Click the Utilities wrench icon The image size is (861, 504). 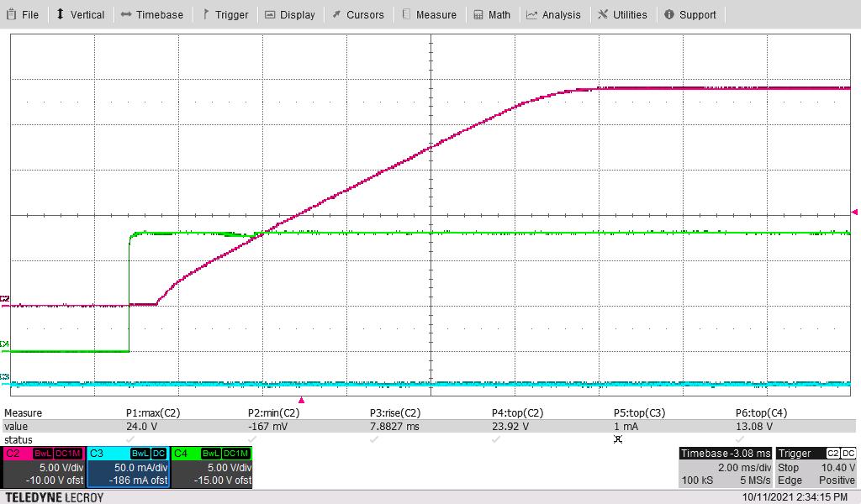tap(603, 14)
